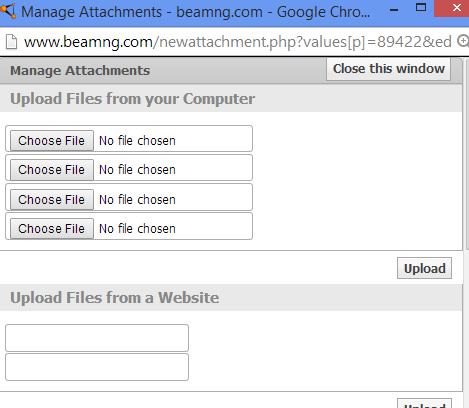This screenshot has height=408, width=469.
Task: Minimize the Manage Attachments window
Action: point(394,10)
